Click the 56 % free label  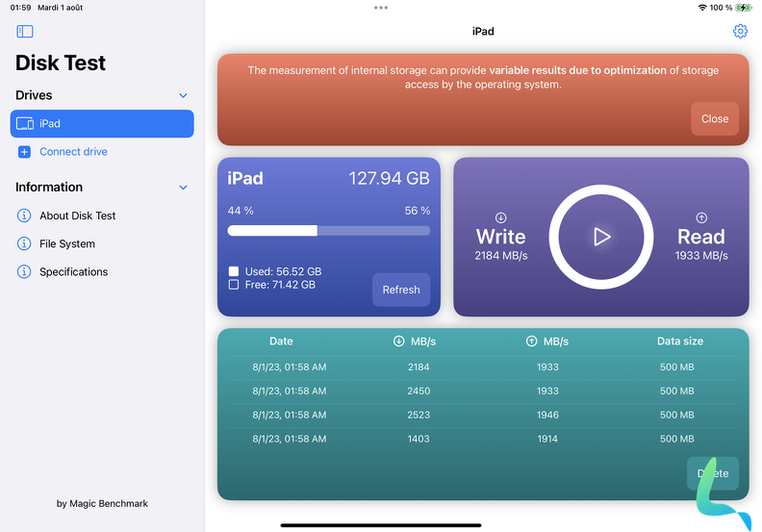coord(418,211)
